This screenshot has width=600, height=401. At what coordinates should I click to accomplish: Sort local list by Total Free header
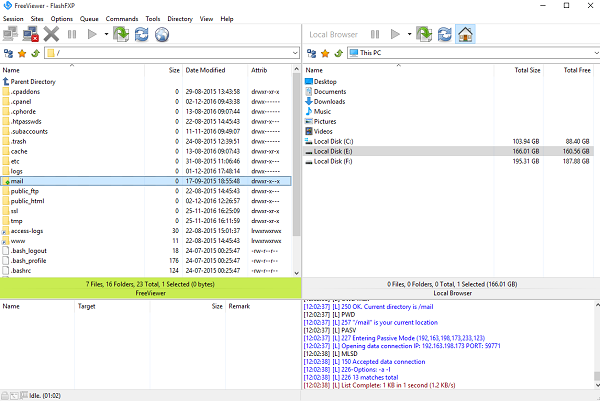click(x=568, y=70)
